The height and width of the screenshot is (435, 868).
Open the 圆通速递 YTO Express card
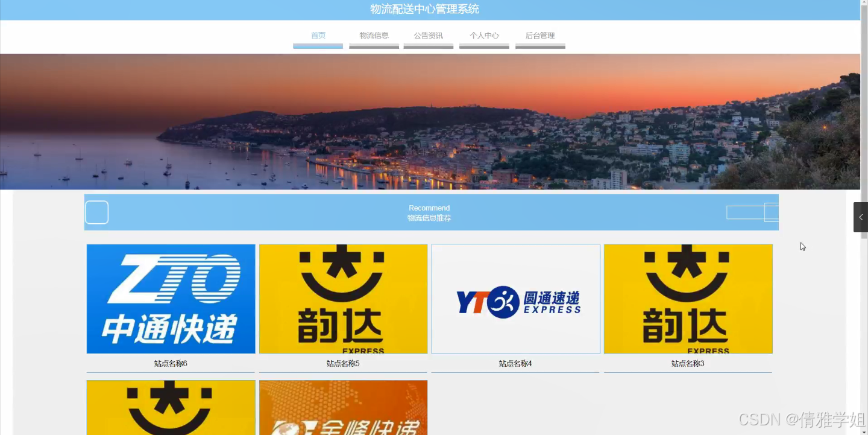click(515, 299)
